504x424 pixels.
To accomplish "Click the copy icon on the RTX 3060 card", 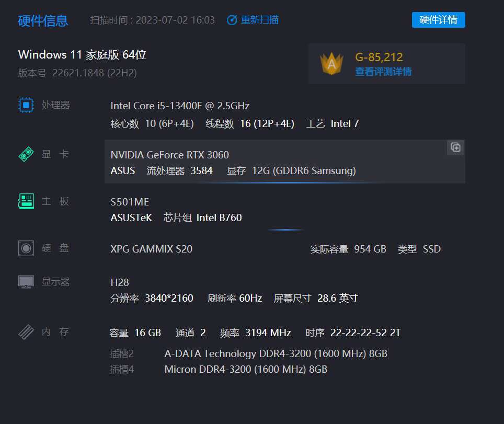I will click(x=455, y=147).
